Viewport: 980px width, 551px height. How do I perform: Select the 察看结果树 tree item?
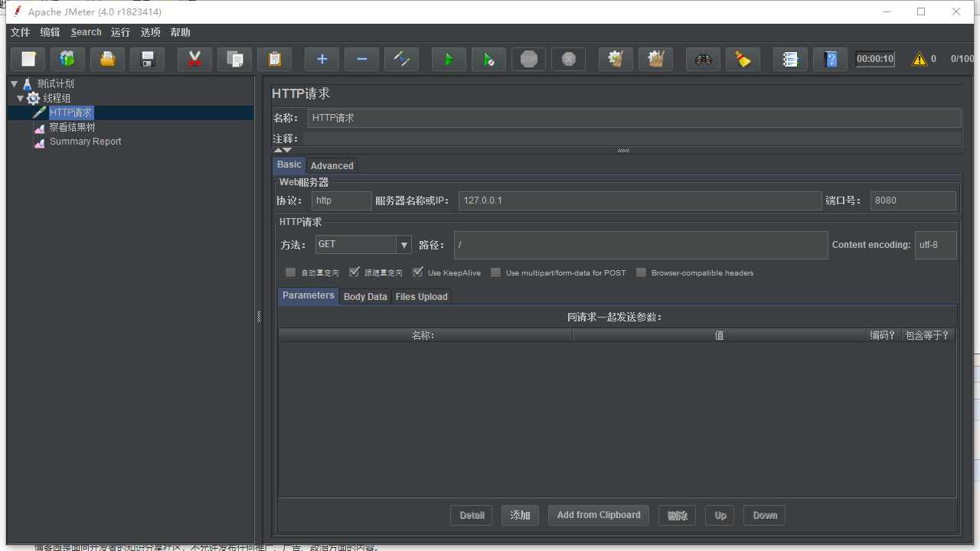click(72, 127)
